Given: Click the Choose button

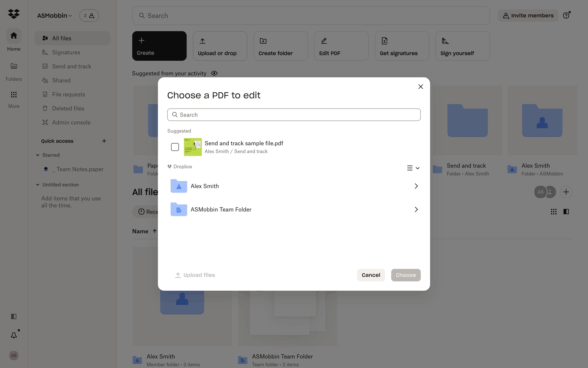Looking at the screenshot, I should click(x=406, y=275).
